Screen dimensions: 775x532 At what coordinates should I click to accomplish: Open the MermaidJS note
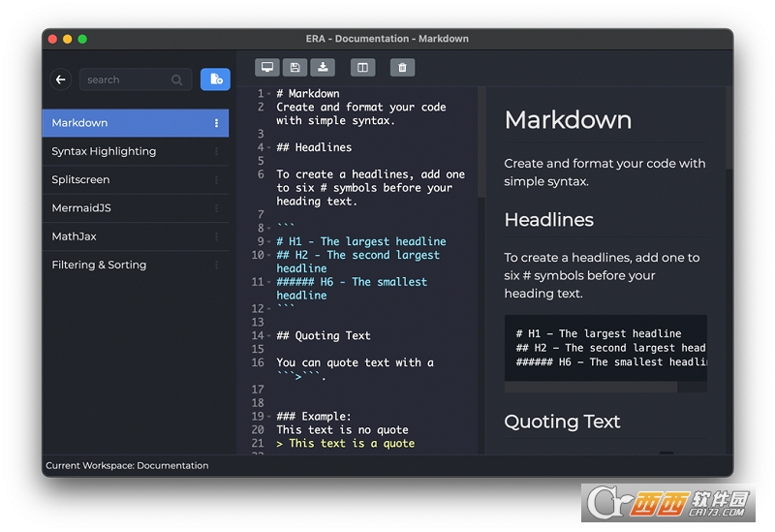[136, 208]
